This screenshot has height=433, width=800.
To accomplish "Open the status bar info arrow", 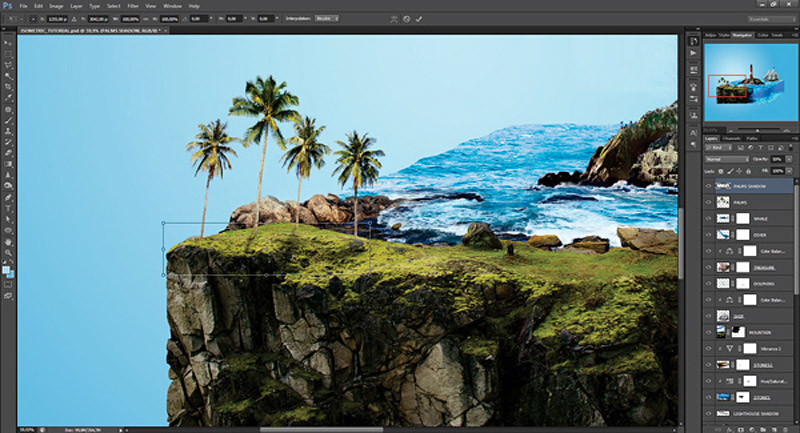I will (x=121, y=430).
